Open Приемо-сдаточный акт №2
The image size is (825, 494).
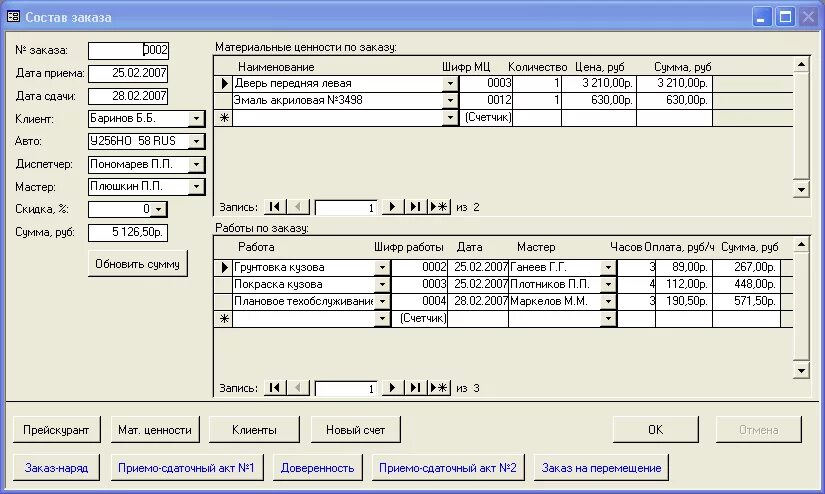[x=448, y=468]
